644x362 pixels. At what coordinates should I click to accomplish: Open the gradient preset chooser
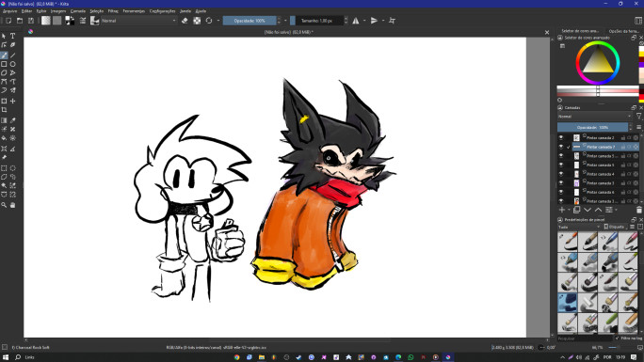45,21
